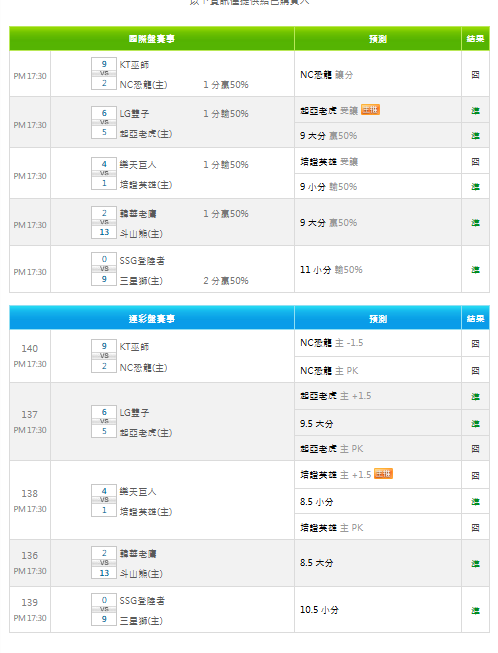498x653 pixels.
Task: Click the result icon for 培證英雄 主 PK row
Action: (x=475, y=528)
